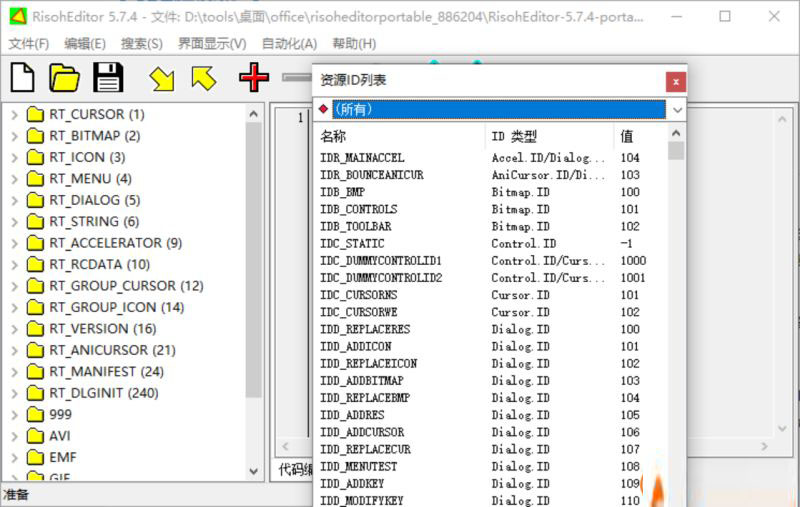Click the yellow down-right arrow import icon
Viewport: 800px width, 507px height.
162,79
